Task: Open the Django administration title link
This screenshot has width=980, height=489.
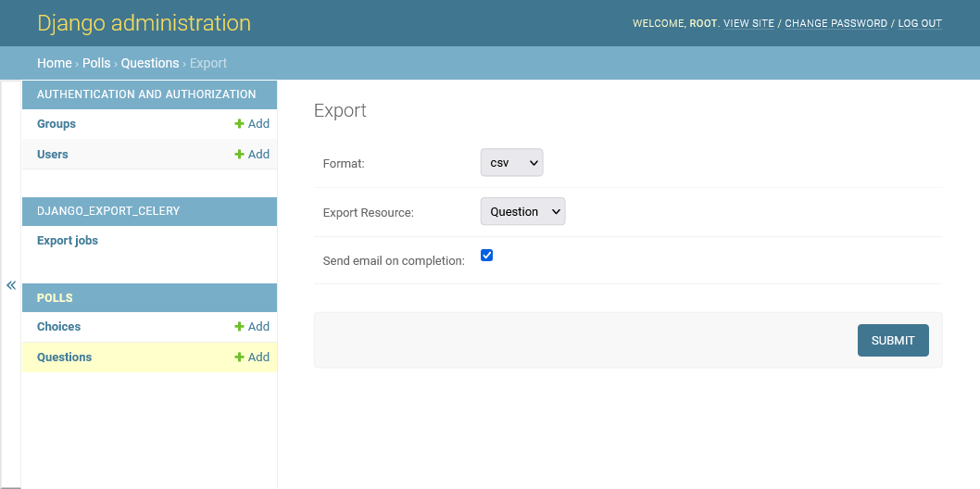Action: [144, 23]
